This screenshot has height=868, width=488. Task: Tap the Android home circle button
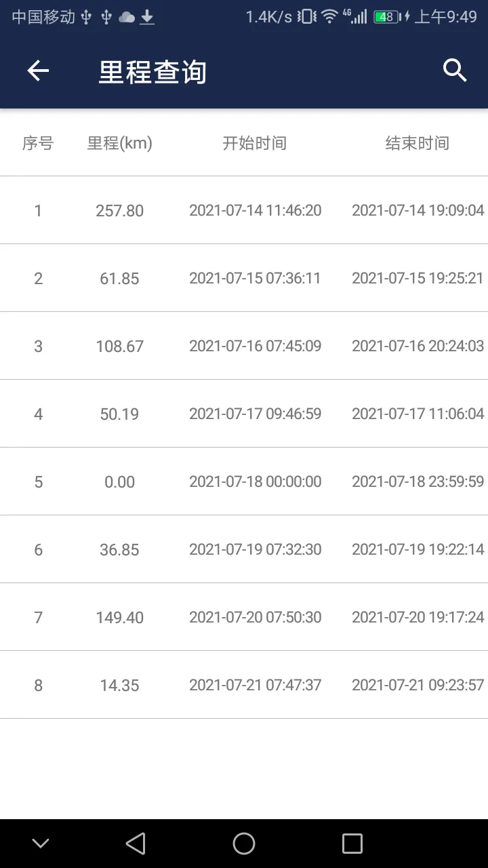pyautogui.click(x=244, y=844)
